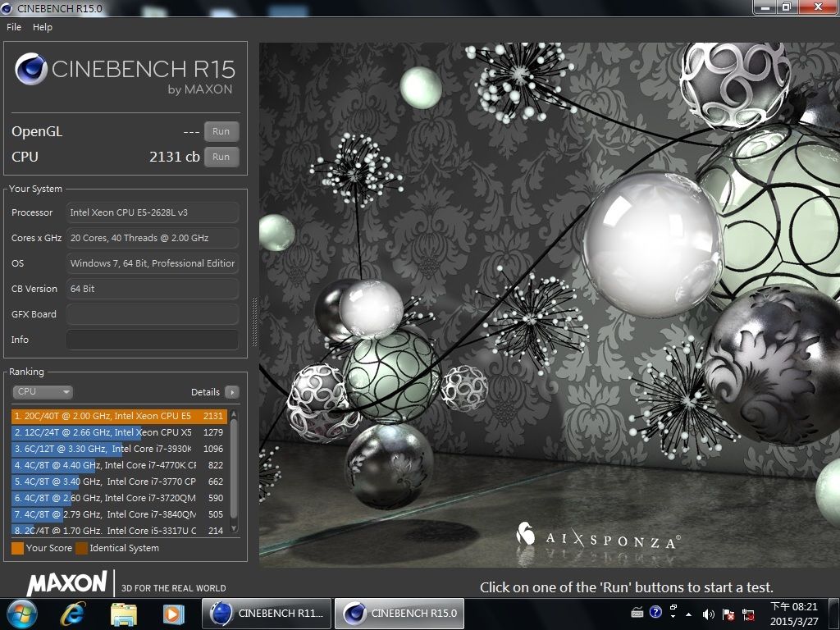Run the OpenGL benchmark test
This screenshot has height=630, width=840.
click(221, 132)
